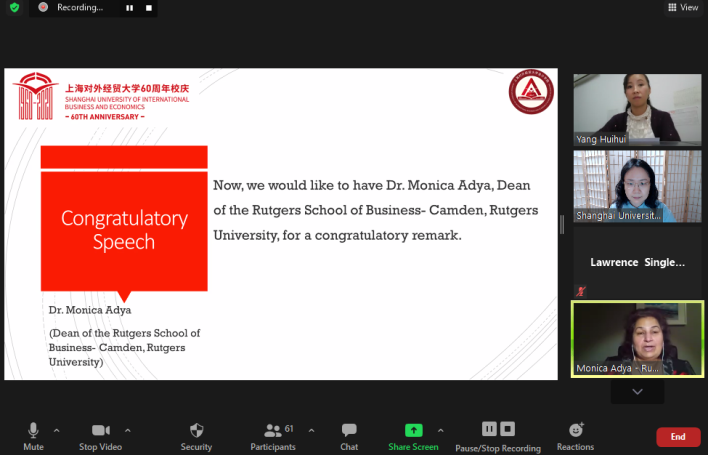Open the Reactions emoji menu

575,434
